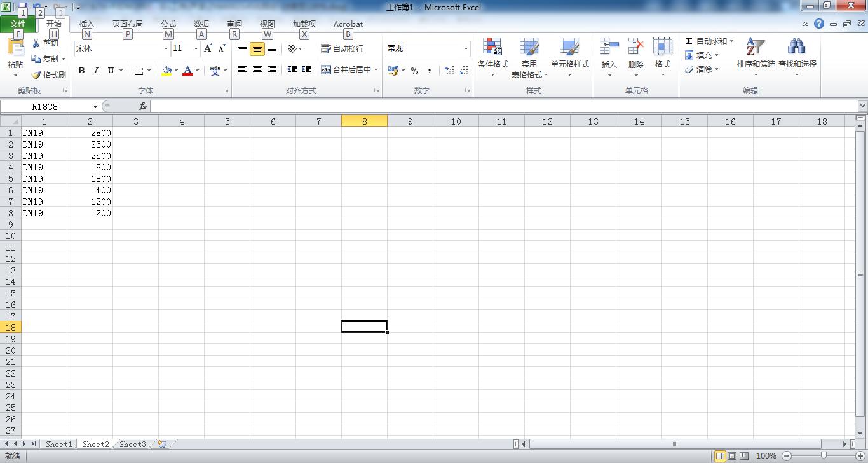
Task: Toggle top vertical alignment
Action: (243, 48)
